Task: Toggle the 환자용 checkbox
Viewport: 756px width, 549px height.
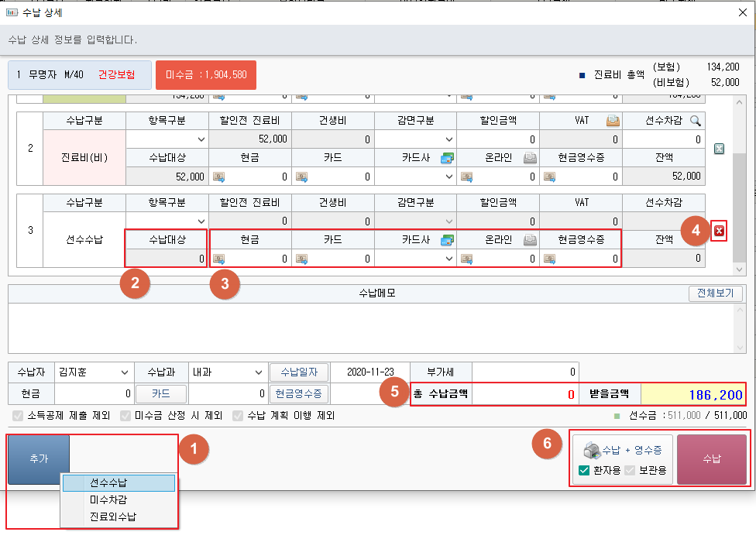Action: click(x=584, y=471)
